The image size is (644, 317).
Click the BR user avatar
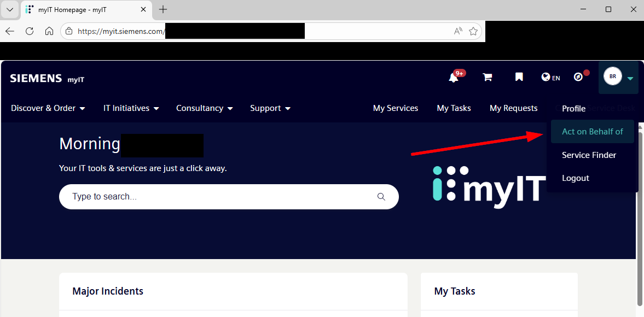[612, 77]
